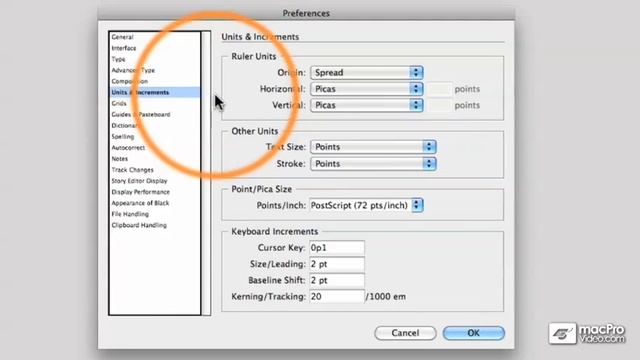Screen dimensions: 640x360
Task: Open Advanced Type category
Action: coord(155,70)
